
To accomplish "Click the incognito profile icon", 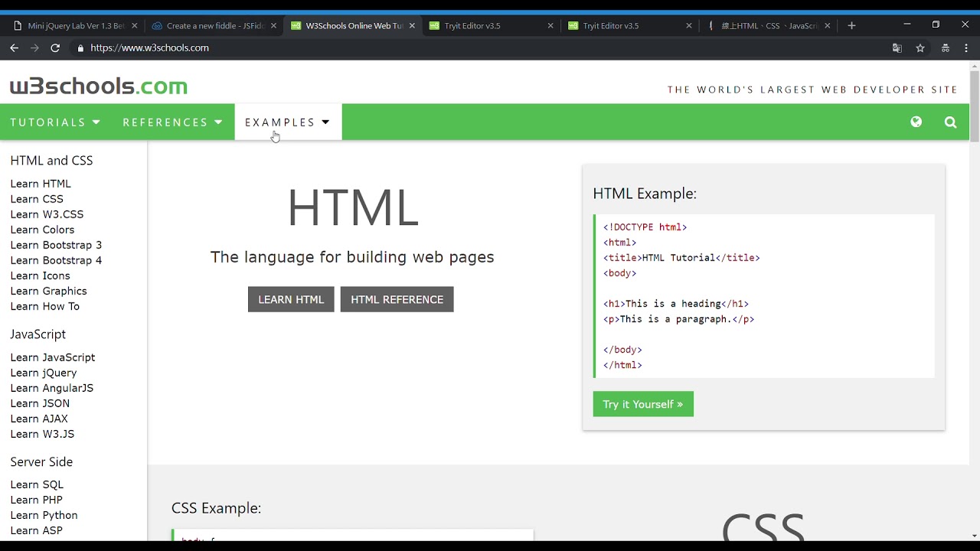I will [945, 47].
